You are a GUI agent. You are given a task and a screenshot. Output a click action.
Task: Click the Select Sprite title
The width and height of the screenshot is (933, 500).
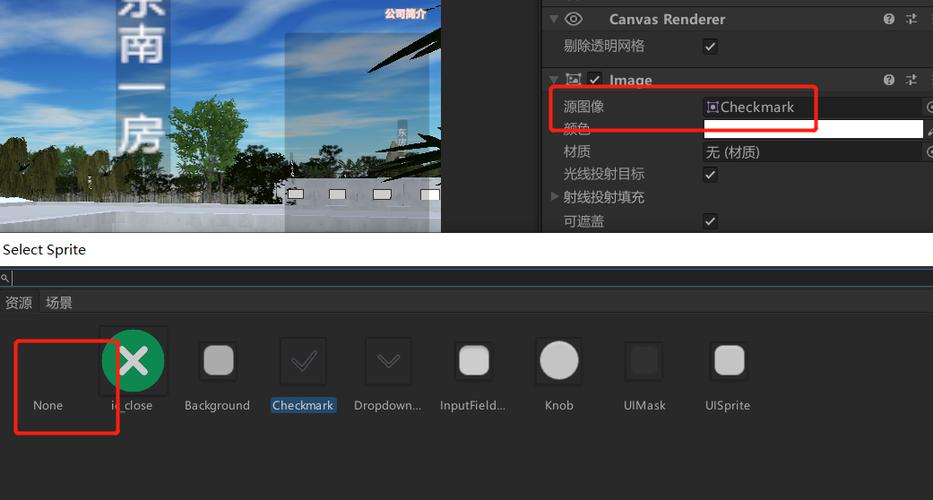[x=44, y=249]
